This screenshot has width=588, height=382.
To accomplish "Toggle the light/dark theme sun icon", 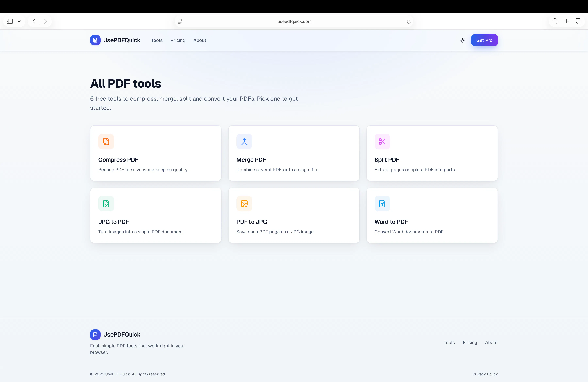I will pyautogui.click(x=463, y=40).
